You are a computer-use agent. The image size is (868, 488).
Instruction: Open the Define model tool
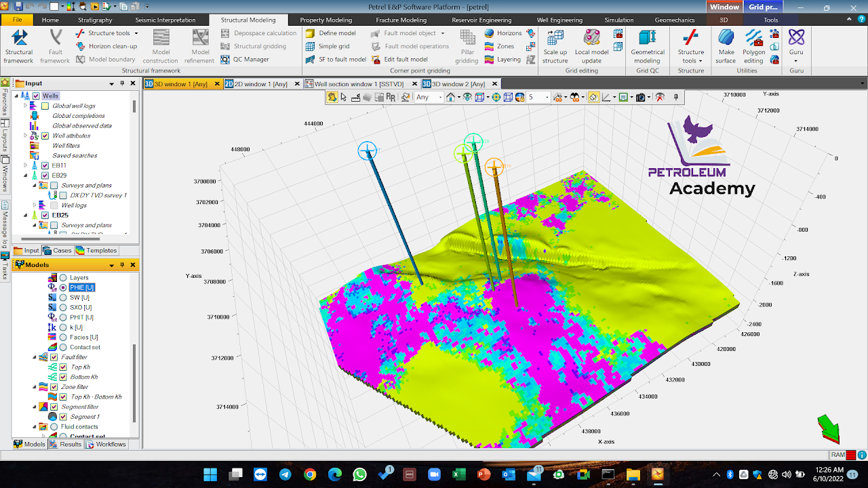pos(330,33)
